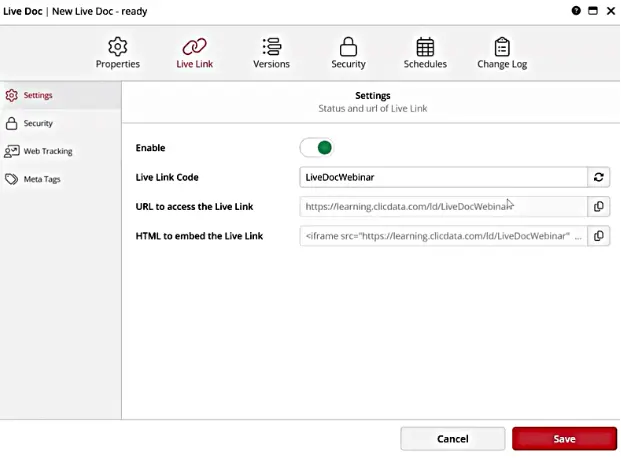The height and width of the screenshot is (458, 621).
Task: Maximize the Live Doc dialog window
Action: [x=593, y=11]
